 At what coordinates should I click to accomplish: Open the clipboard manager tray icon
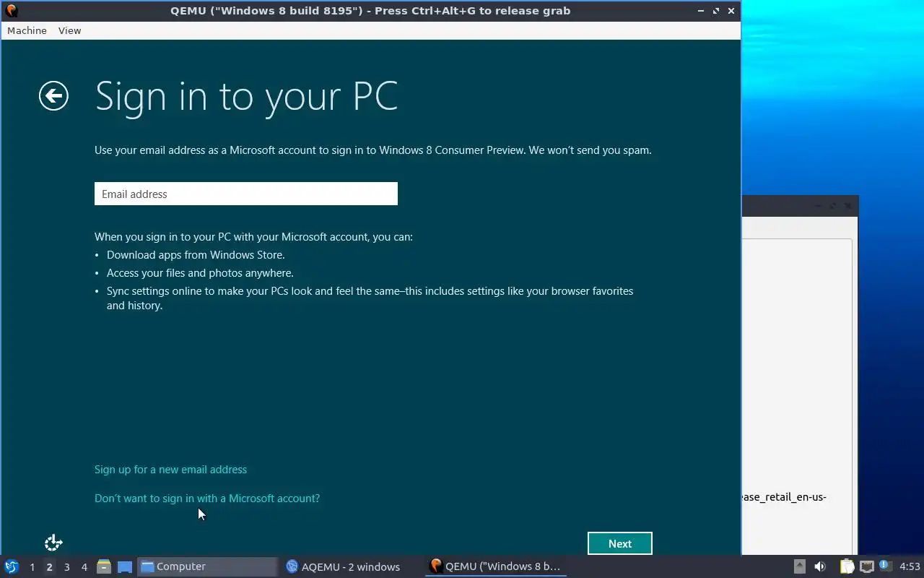pos(847,566)
